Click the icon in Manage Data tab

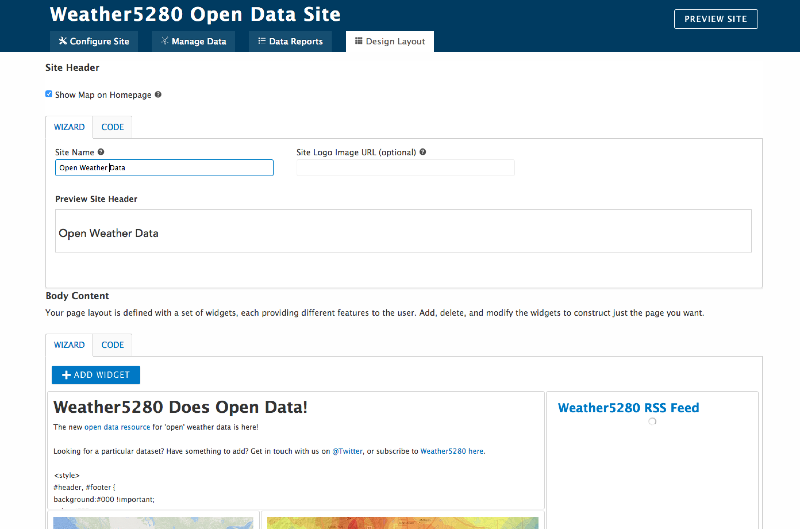pos(165,41)
